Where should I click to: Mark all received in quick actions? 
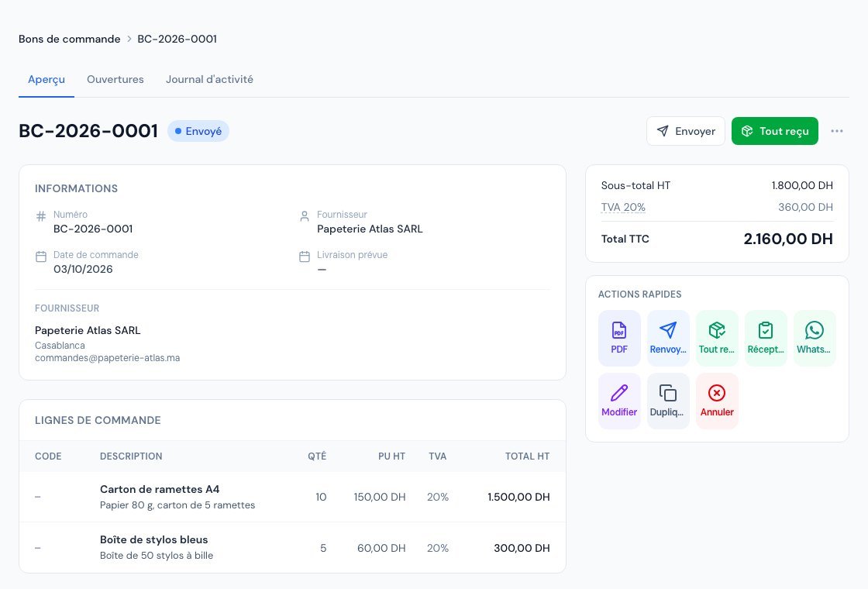[x=716, y=338]
